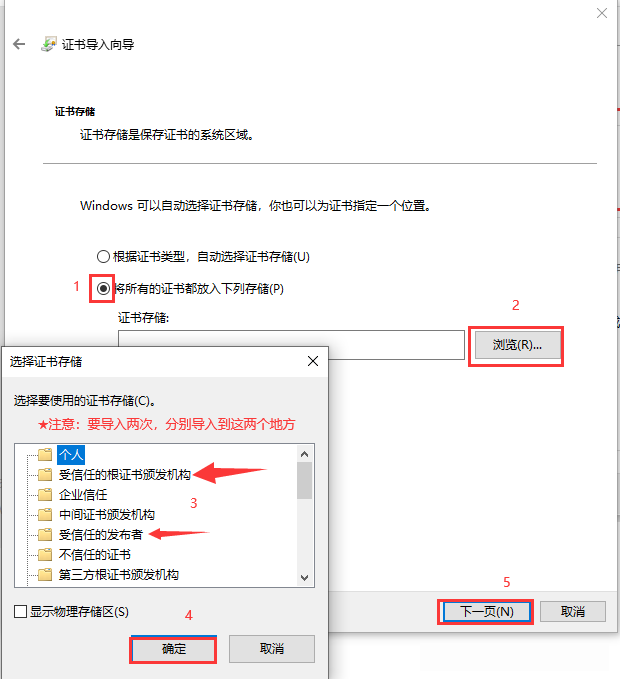Viewport: 620px width, 679px height.
Task: Click the 证书存储 text field
Action: pos(291,345)
